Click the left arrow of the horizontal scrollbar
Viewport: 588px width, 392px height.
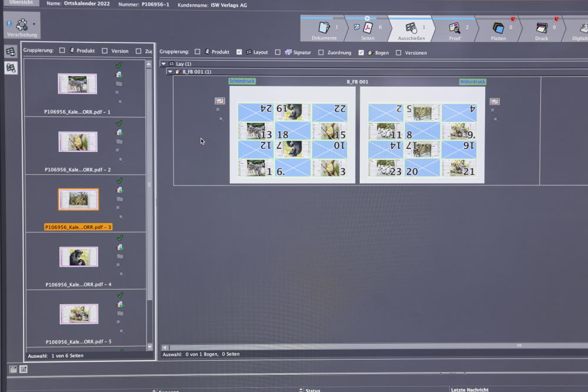(165, 347)
